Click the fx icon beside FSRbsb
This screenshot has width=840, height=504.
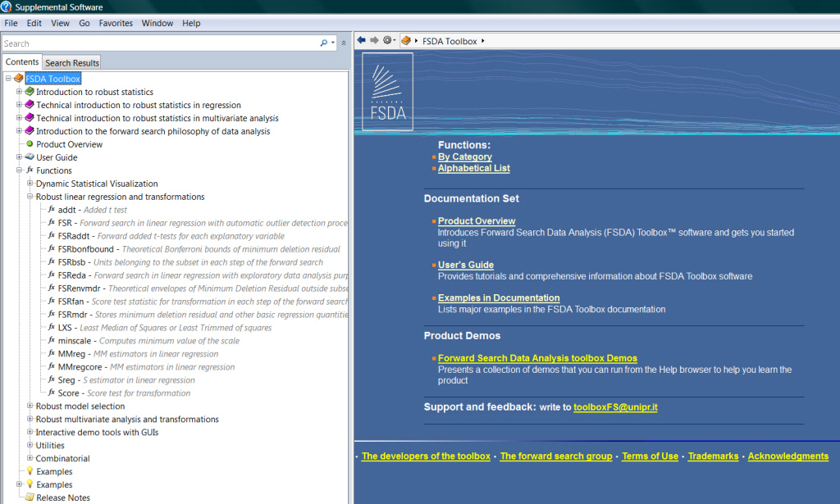click(x=52, y=261)
